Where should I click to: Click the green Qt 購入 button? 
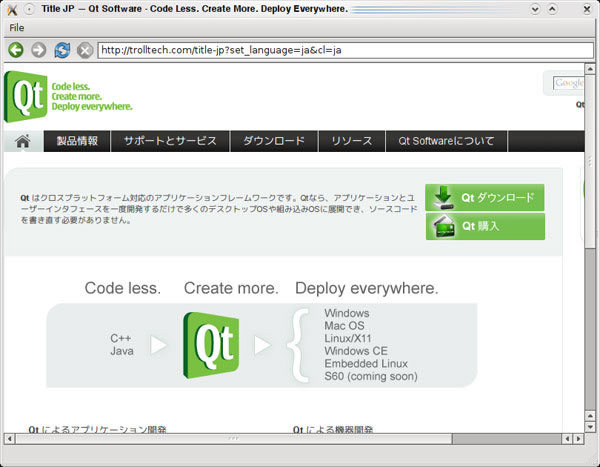[x=485, y=226]
